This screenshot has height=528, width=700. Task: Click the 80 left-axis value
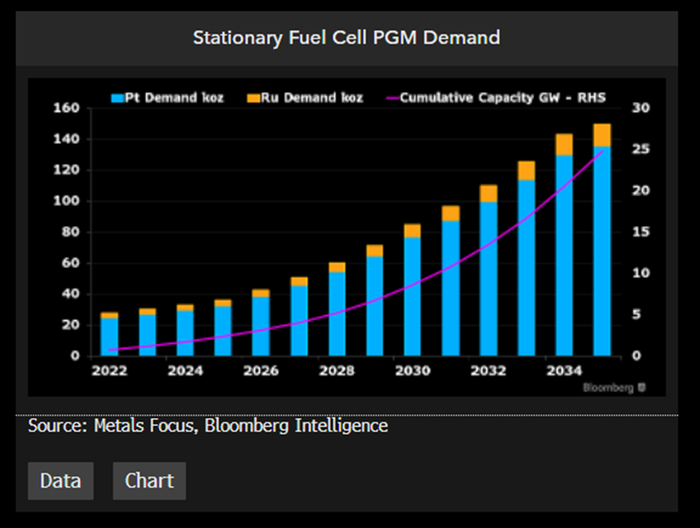tap(71, 232)
